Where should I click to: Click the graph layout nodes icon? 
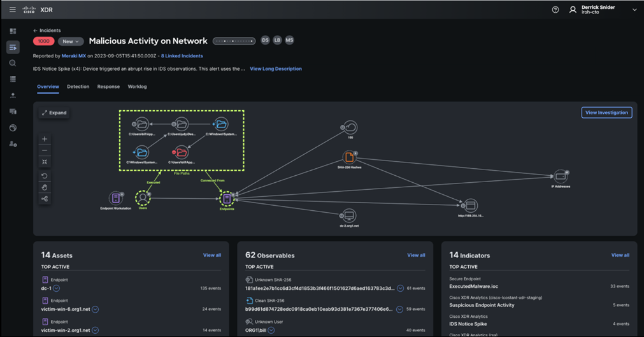tap(45, 199)
